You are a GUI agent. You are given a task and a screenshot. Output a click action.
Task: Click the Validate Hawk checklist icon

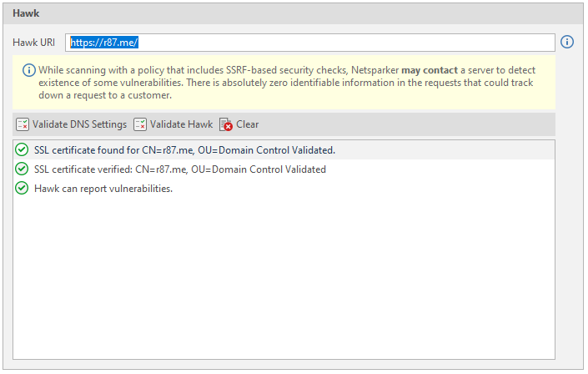click(x=140, y=124)
